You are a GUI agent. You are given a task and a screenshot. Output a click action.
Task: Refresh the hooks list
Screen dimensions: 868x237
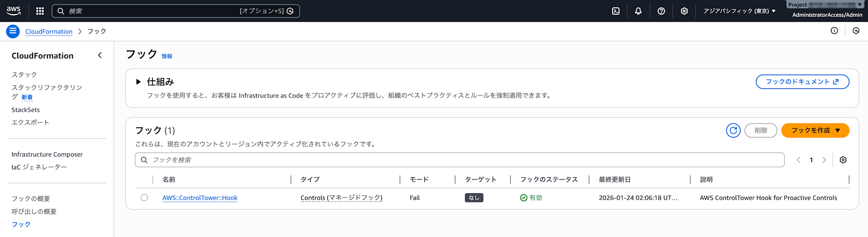pyautogui.click(x=733, y=130)
